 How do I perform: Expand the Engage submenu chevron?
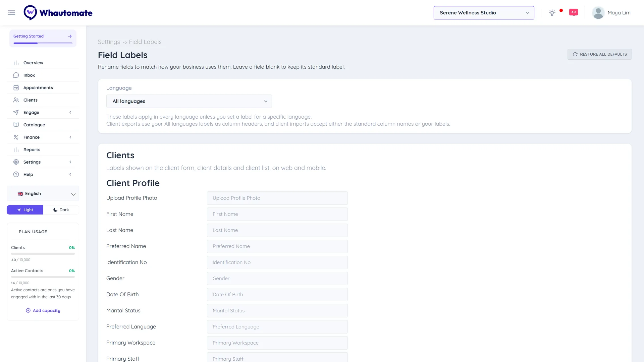[x=70, y=113]
